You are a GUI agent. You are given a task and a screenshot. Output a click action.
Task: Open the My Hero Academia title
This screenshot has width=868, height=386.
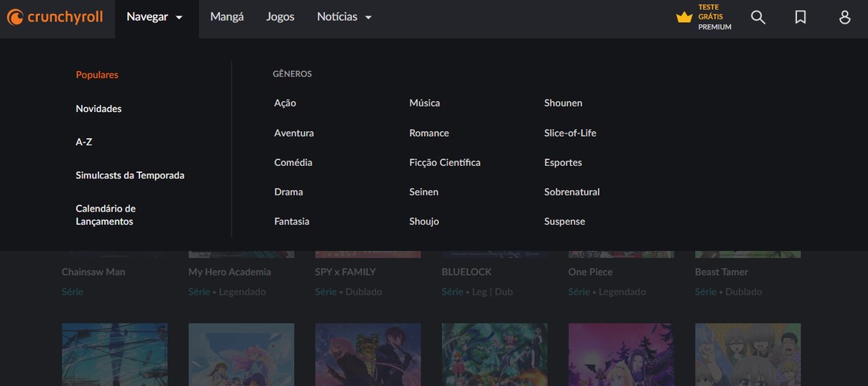(x=230, y=272)
